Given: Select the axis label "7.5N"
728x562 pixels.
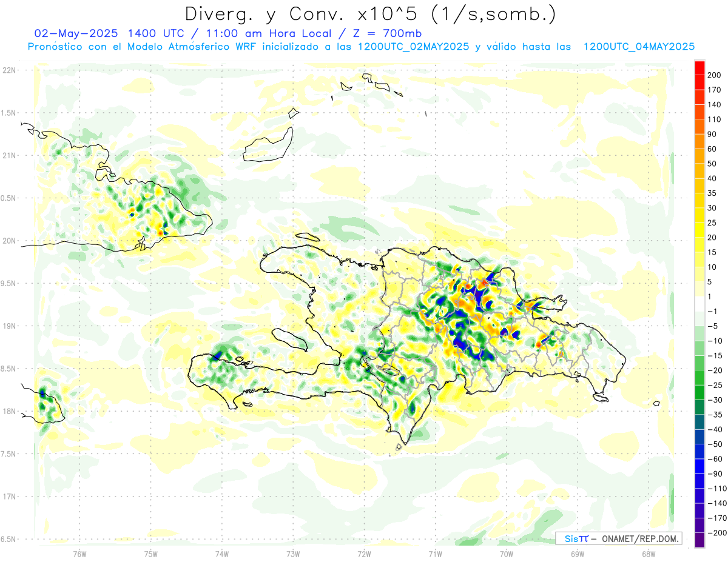Looking at the screenshot, I should [9, 454].
